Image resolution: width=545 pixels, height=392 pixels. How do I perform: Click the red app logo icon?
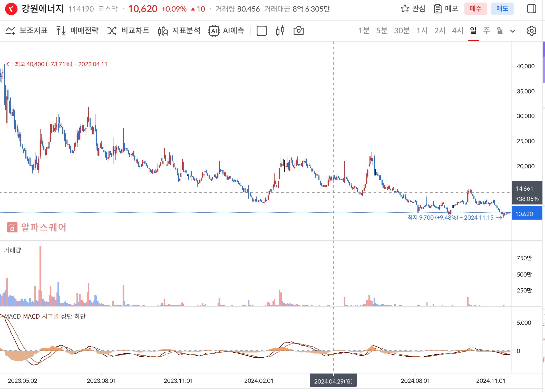[x=11, y=9]
